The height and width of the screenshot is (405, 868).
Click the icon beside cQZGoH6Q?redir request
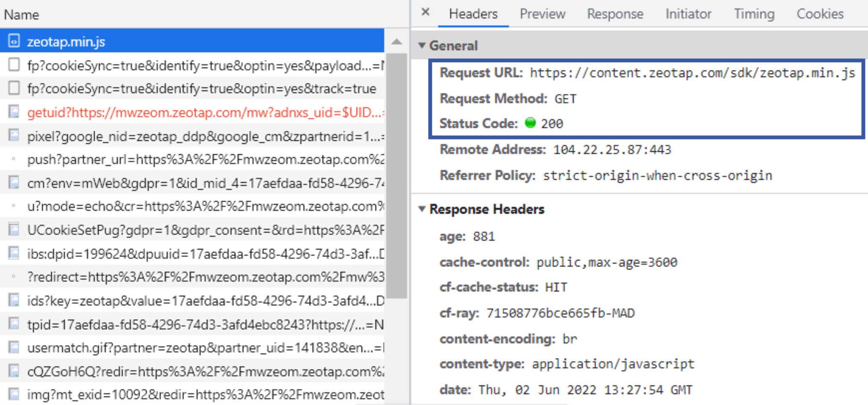pos(14,371)
